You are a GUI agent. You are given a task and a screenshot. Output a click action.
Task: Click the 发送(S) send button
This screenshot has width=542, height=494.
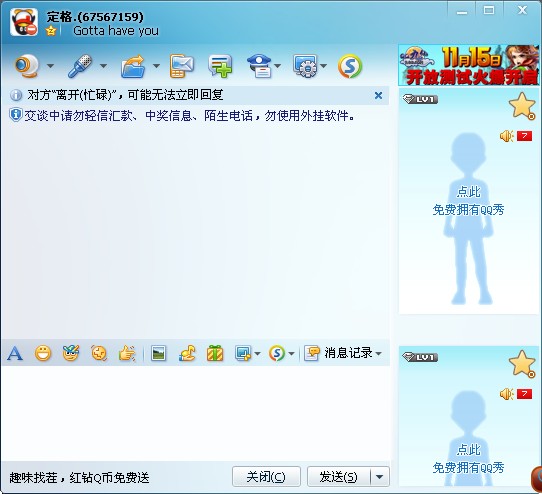tap(339, 477)
